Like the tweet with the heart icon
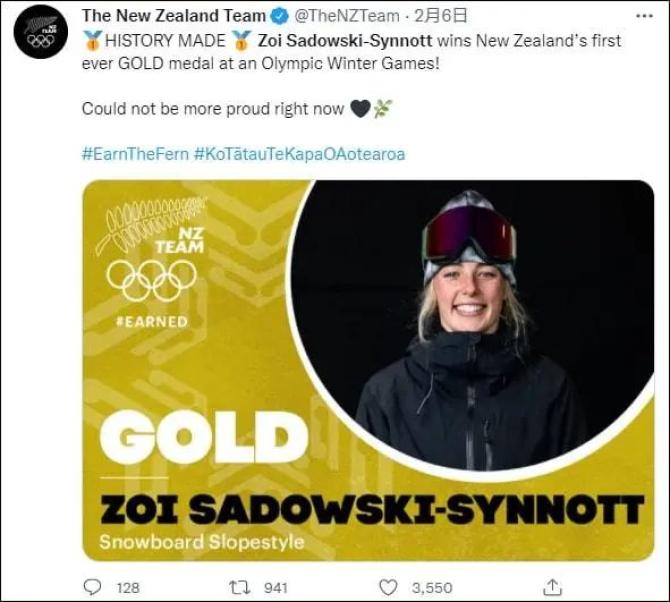Image resolution: width=670 pixels, height=602 pixels. tap(387, 587)
